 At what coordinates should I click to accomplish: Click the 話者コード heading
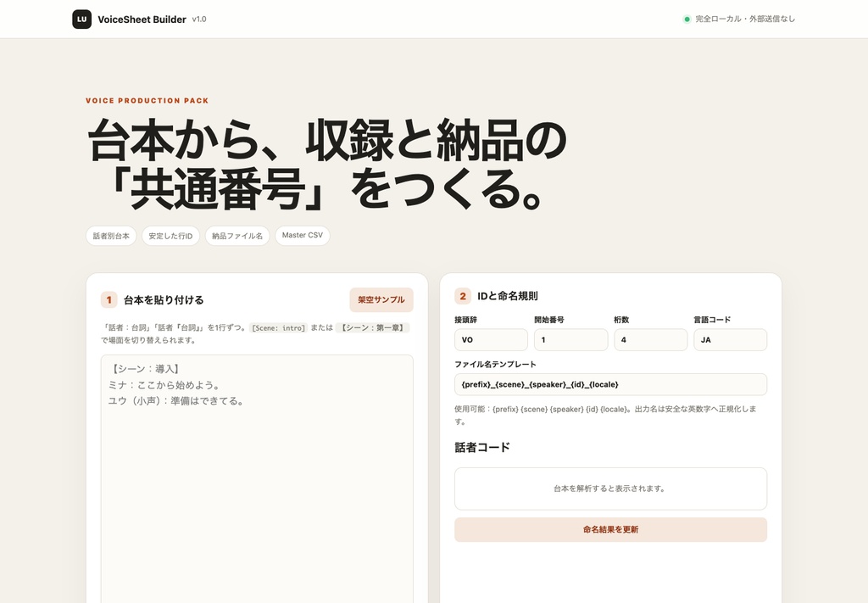[482, 448]
